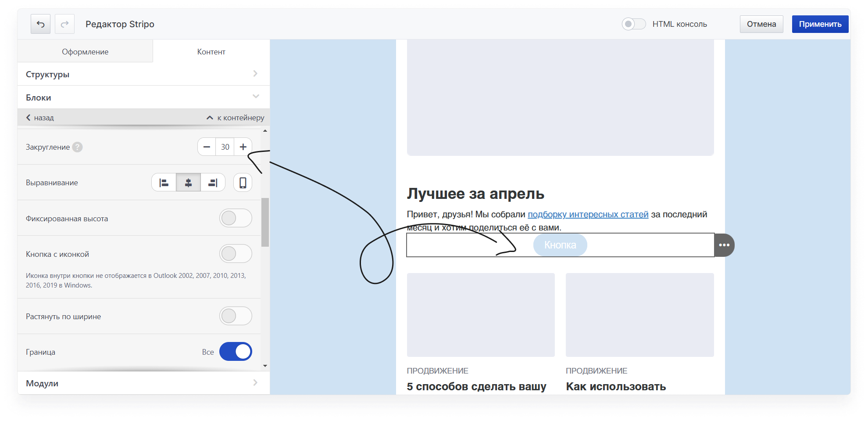The width and height of the screenshot is (868, 421).
Task: Expand the Модули section
Action: coord(143,383)
